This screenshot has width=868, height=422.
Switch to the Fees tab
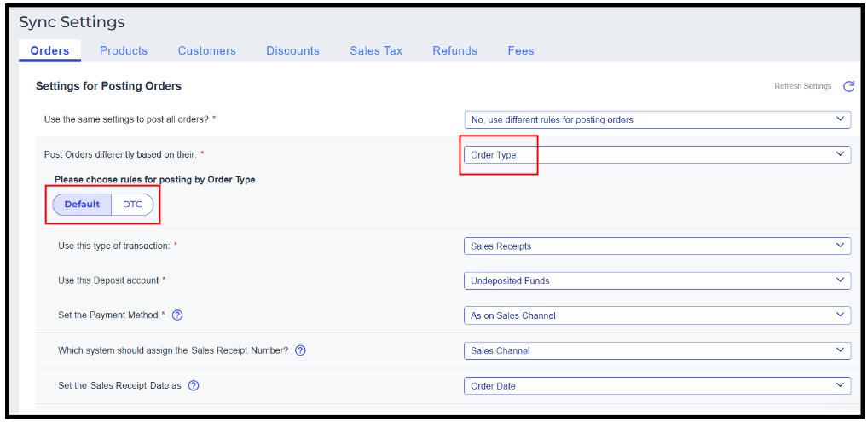(x=521, y=51)
